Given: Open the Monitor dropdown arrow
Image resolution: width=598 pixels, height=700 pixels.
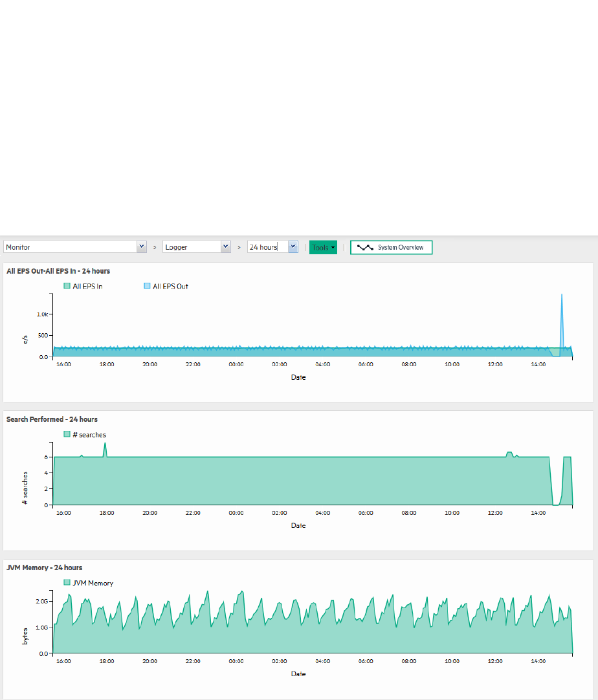Looking at the screenshot, I should (142, 247).
